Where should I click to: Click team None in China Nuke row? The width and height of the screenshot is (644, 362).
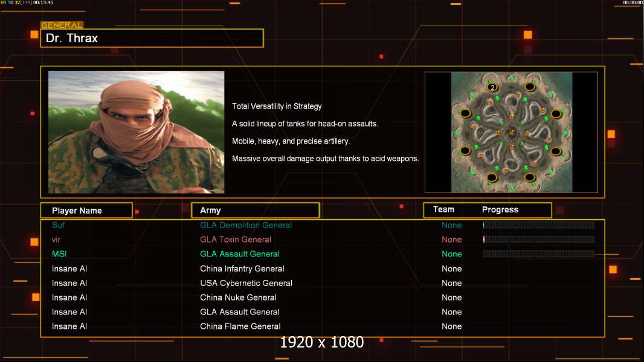[x=452, y=297]
